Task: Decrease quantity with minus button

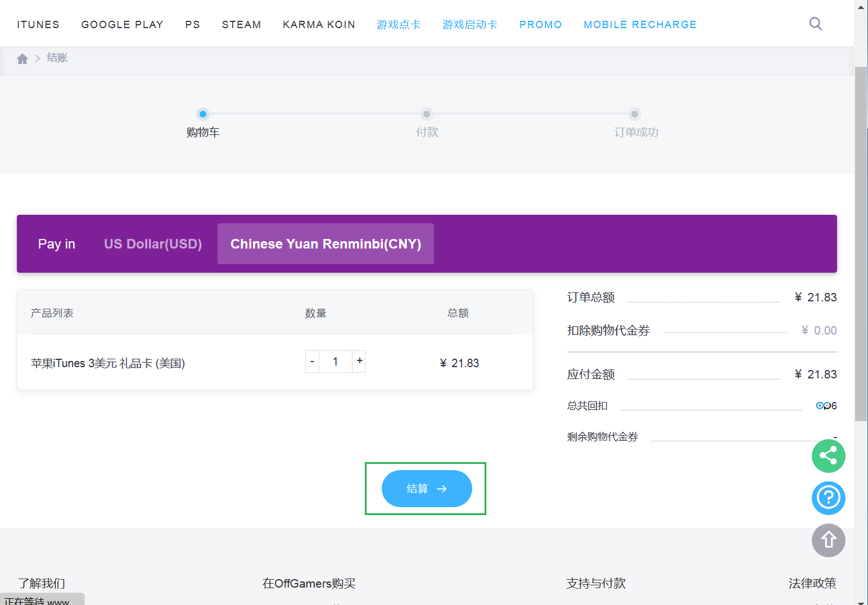Action: point(312,361)
